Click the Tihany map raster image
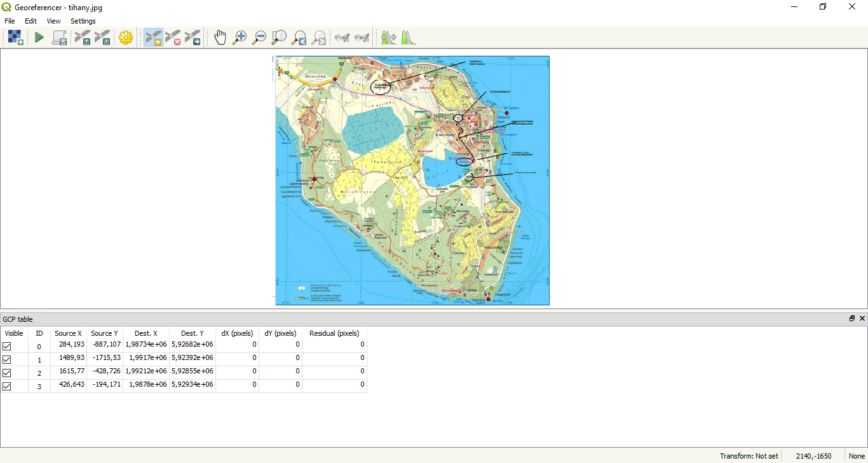 [x=412, y=181]
